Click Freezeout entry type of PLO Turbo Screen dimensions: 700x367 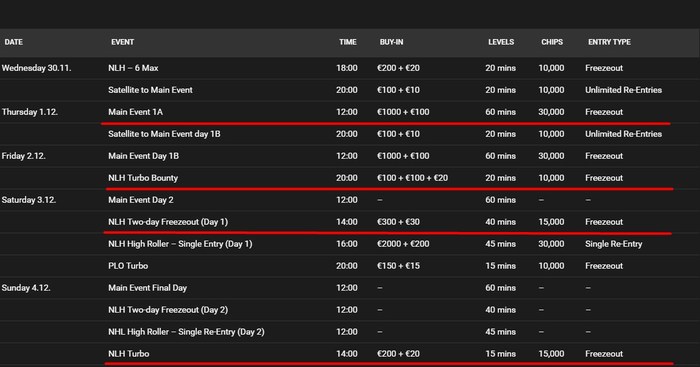(x=604, y=266)
